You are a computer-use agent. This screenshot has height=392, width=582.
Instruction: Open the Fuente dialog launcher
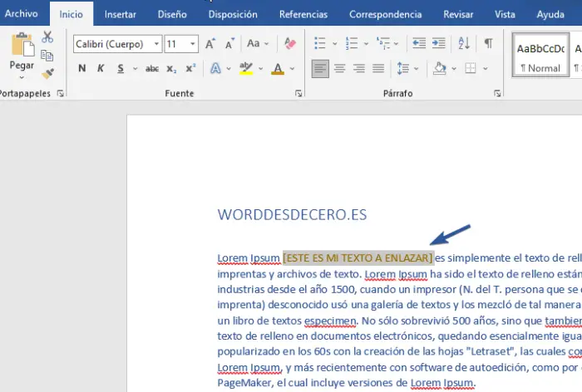(x=298, y=94)
